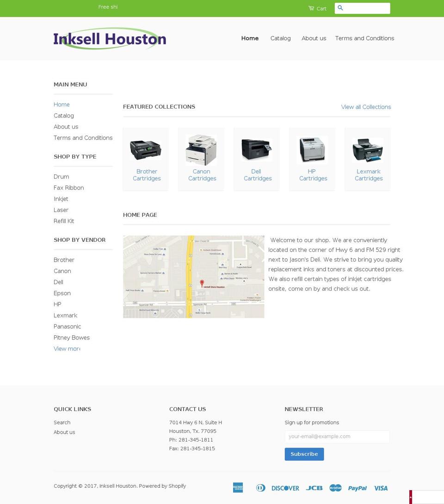Click the Diners Club payment icon
The width and height of the screenshot is (444, 504).
click(x=261, y=488)
